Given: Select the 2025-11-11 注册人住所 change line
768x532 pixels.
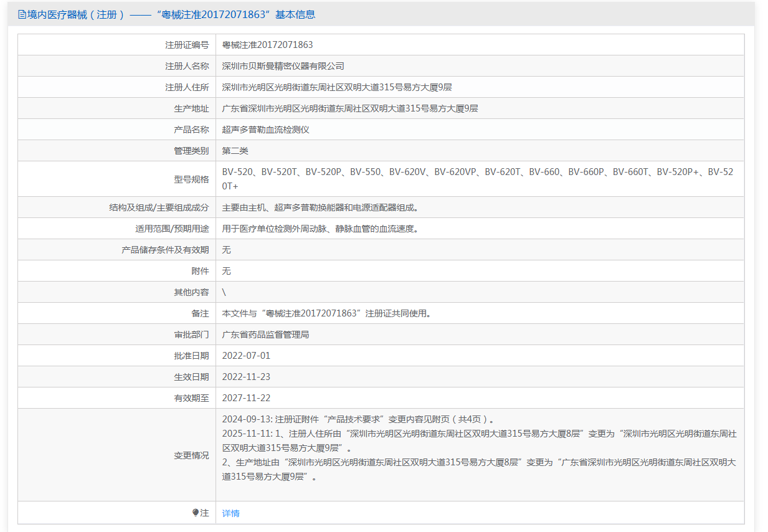Looking at the screenshot, I should tap(479, 440).
